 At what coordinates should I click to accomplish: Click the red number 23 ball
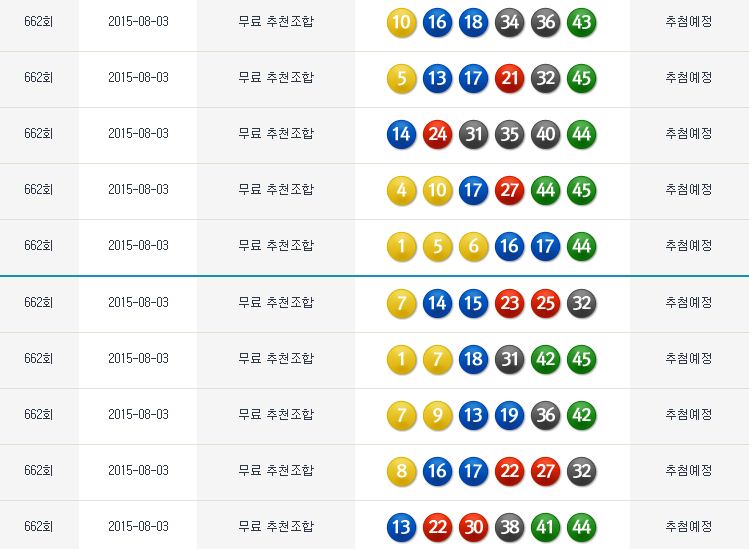[x=509, y=303]
